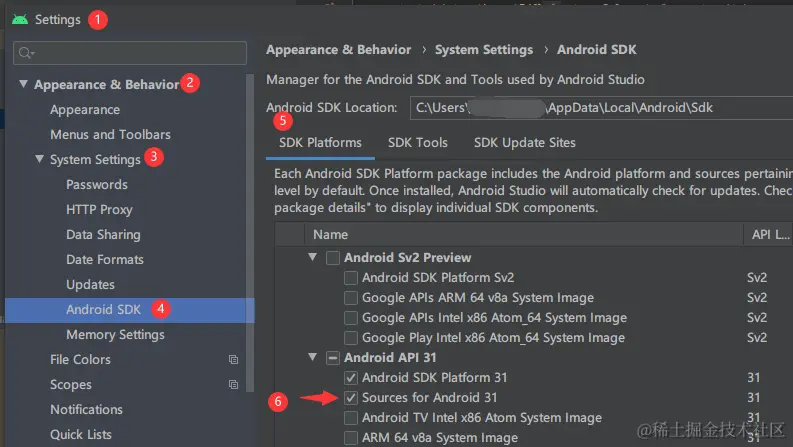
Task: Click the Android Studio logo icon
Action: tap(20, 20)
